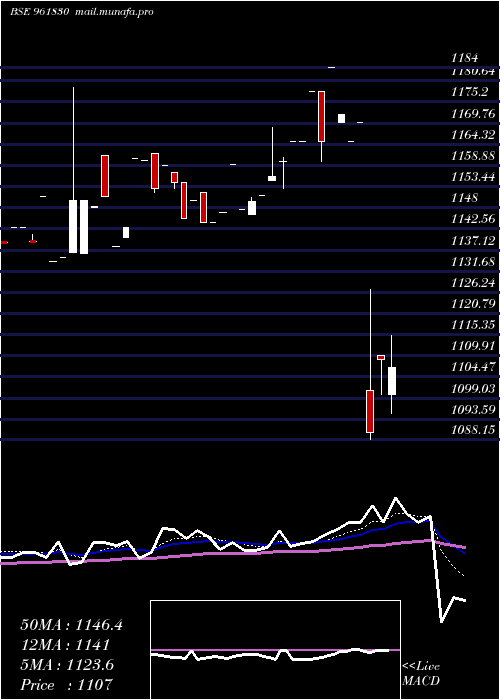Click the BSE 961880 chart title
Screen dimensions: 500x700
point(39,12)
